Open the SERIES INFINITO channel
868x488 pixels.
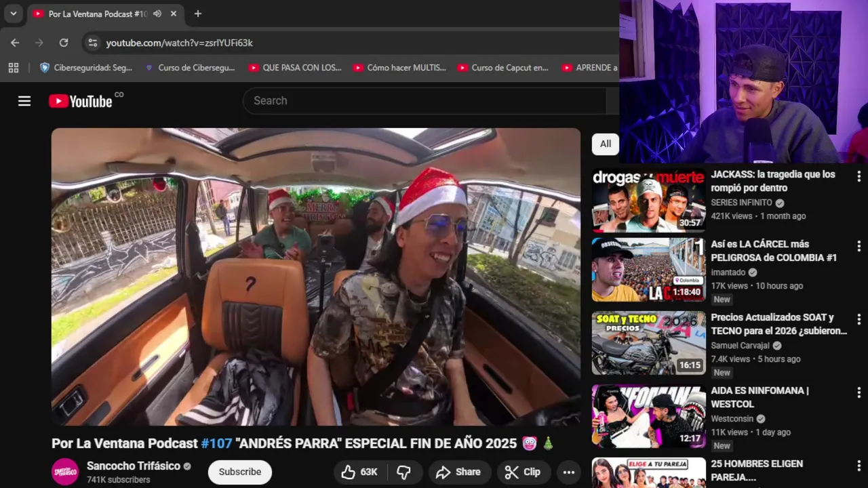tap(741, 203)
